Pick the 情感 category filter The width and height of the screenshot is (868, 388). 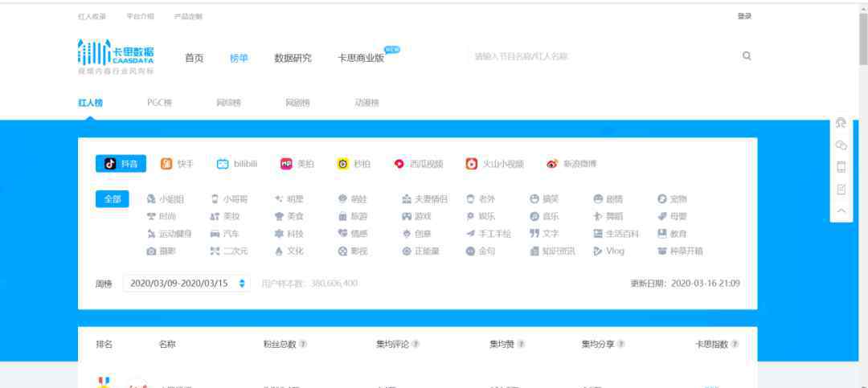coord(353,234)
